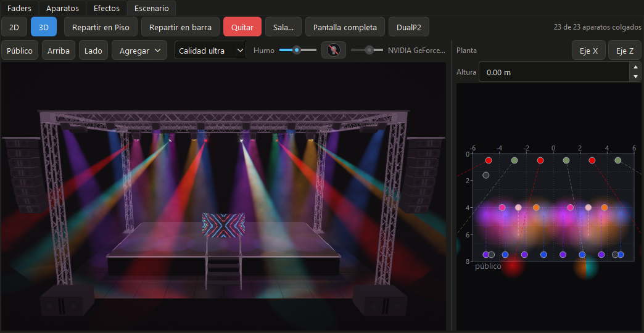This screenshot has height=333, width=644.
Task: Select the rightmost purple fixture dot in plan bottom row
Action: pyautogui.click(x=601, y=255)
